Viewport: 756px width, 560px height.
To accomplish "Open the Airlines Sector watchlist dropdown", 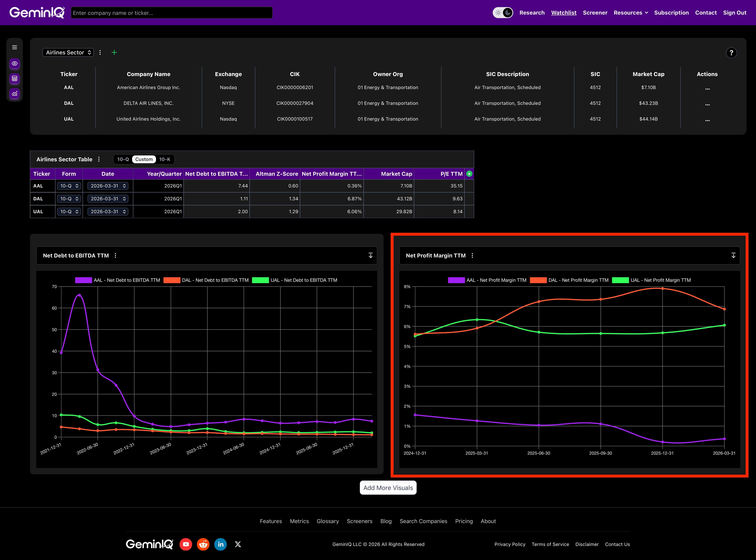I will (68, 53).
